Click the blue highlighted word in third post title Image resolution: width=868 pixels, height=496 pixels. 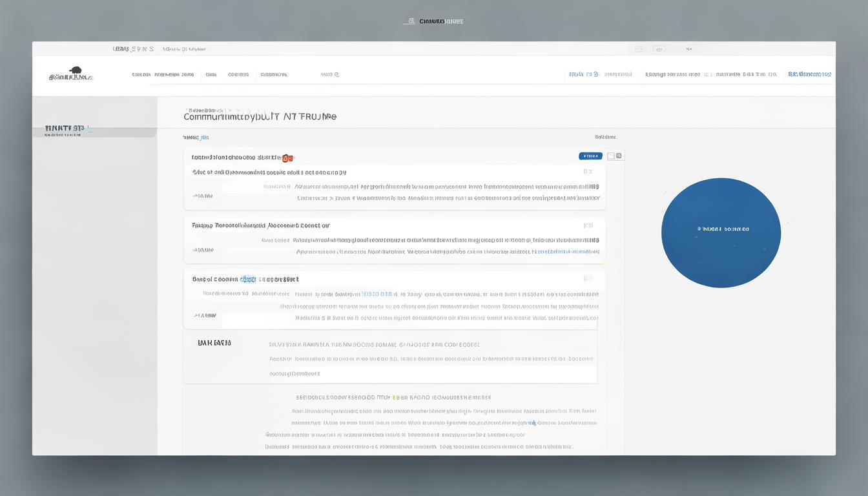click(248, 280)
